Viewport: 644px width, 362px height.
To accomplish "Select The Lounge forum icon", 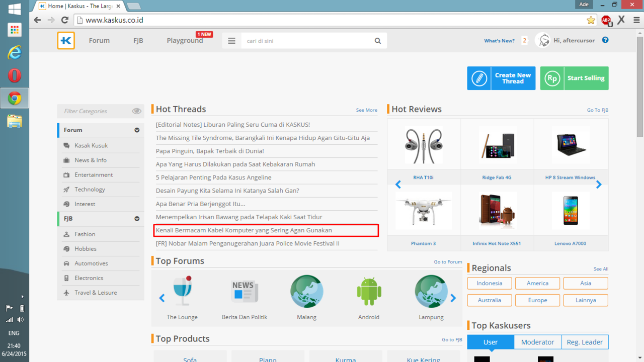I will (182, 291).
